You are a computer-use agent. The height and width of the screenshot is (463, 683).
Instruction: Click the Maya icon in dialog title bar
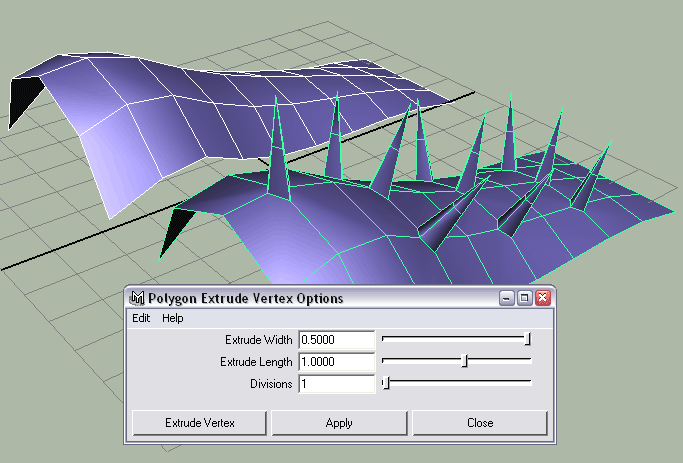[x=138, y=298]
